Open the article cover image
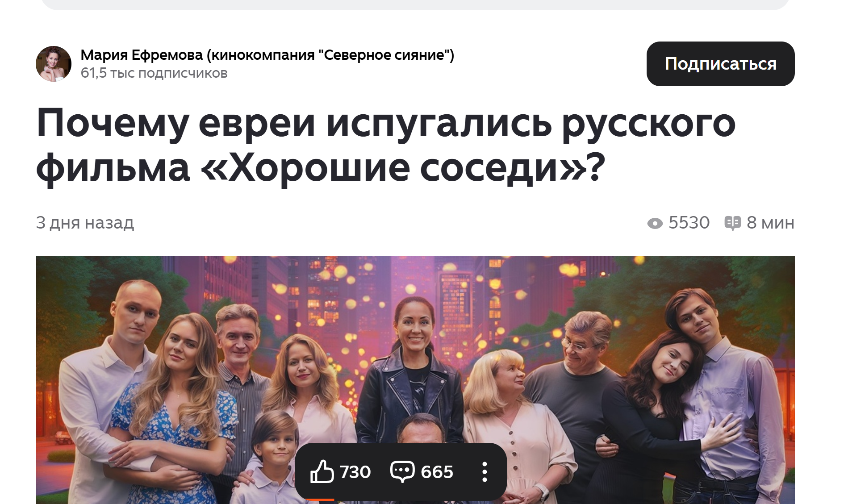Viewport: 844px width, 504px height. point(415,380)
